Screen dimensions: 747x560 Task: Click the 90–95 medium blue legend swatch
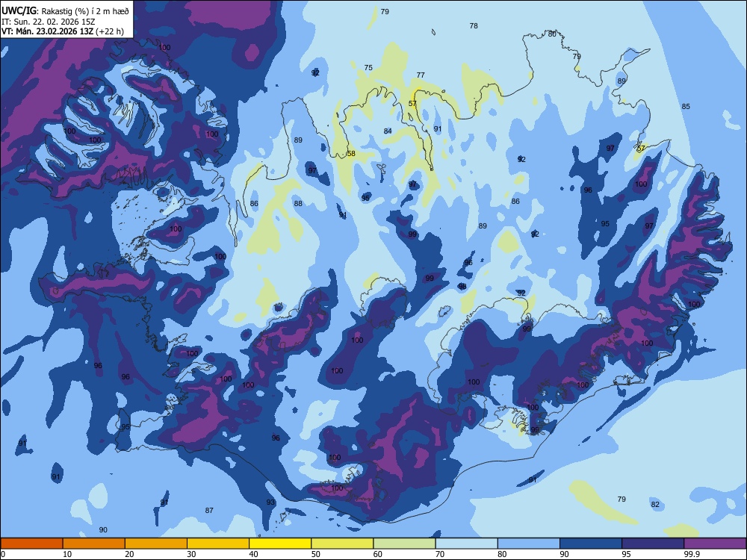(591, 544)
